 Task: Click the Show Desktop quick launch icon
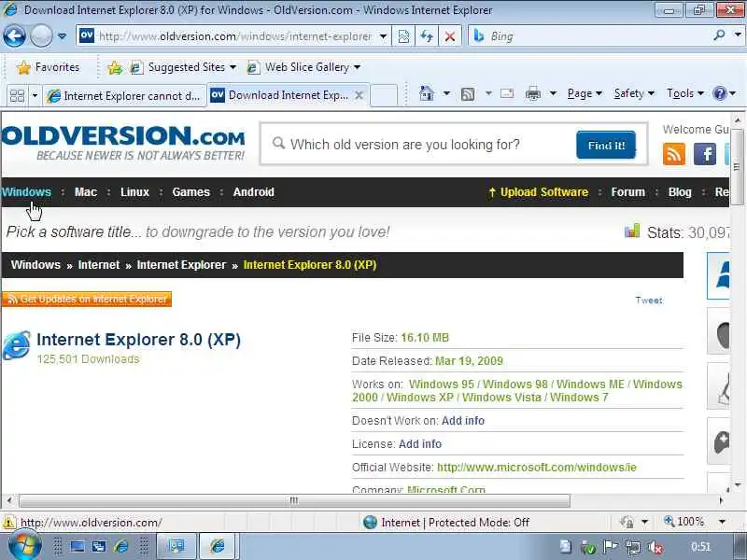[x=78, y=547]
